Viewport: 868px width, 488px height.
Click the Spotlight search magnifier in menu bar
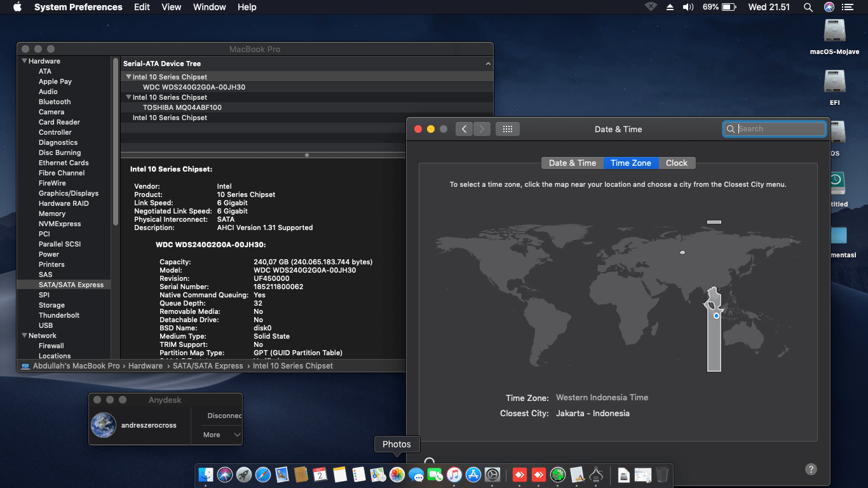(808, 7)
